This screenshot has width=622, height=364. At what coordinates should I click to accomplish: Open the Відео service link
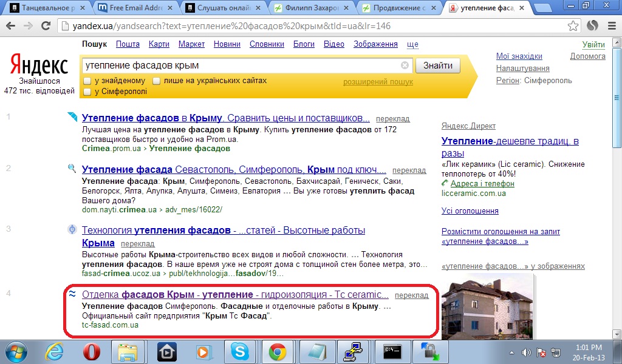coord(334,44)
